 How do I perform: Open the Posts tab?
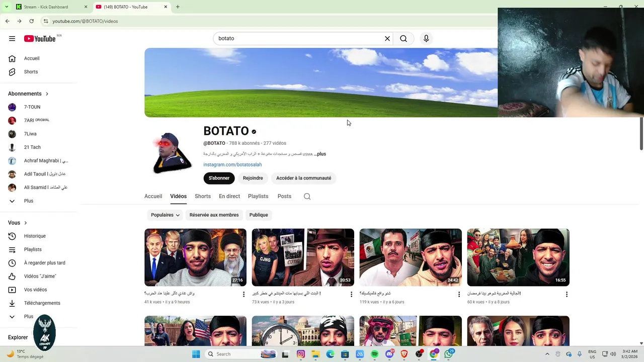pos(284,197)
